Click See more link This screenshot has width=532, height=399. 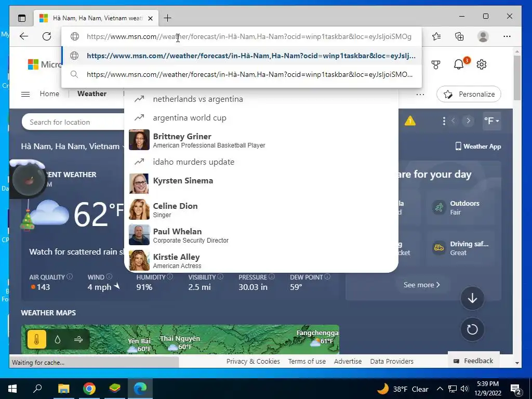pyautogui.click(x=422, y=285)
